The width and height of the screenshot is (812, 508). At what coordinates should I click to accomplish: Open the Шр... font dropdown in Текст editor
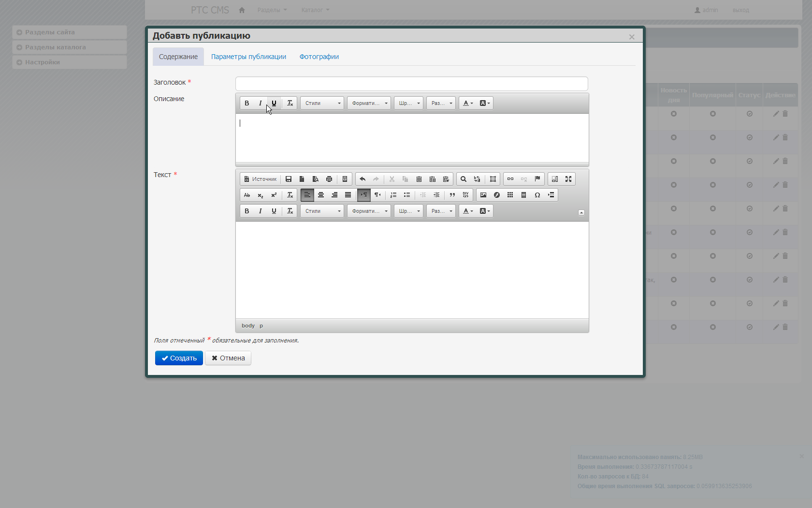click(408, 211)
